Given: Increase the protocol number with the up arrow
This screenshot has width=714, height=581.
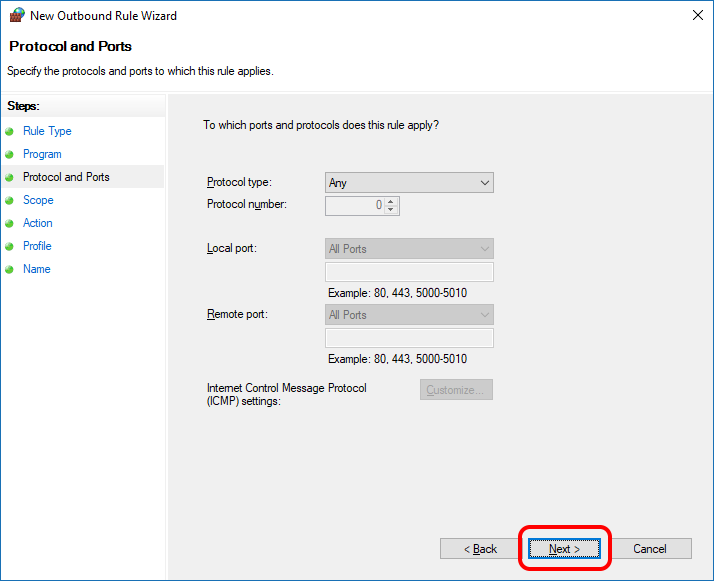Looking at the screenshot, I should [391, 201].
